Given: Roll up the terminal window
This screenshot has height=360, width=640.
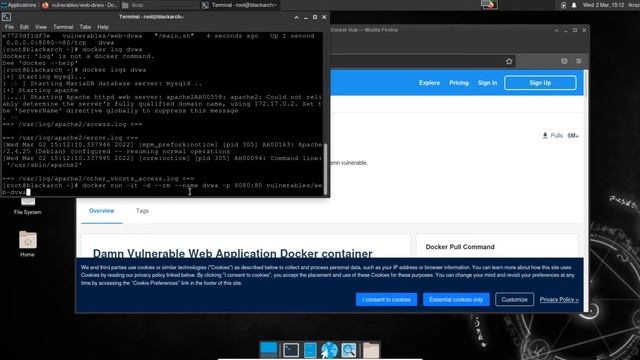Looking at the screenshot, I should point(296,17).
